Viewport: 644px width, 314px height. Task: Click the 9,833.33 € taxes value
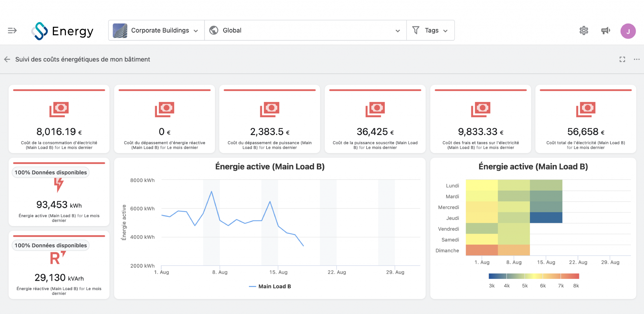[480, 132]
